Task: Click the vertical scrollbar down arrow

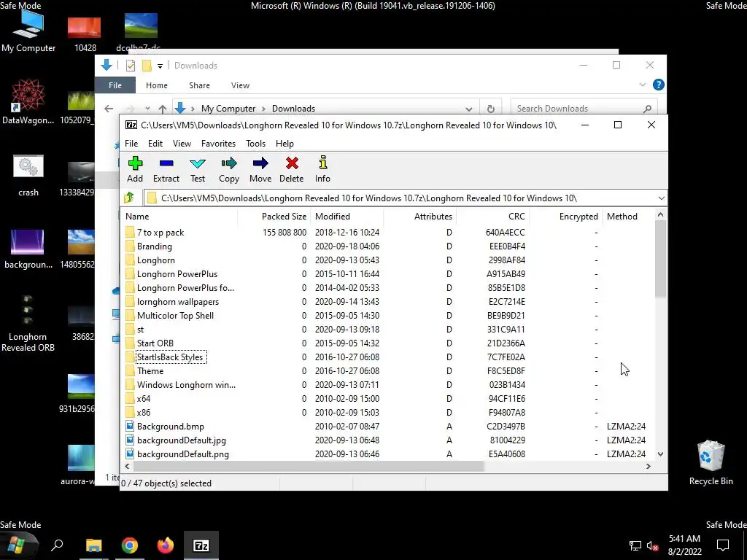Action: [660, 454]
